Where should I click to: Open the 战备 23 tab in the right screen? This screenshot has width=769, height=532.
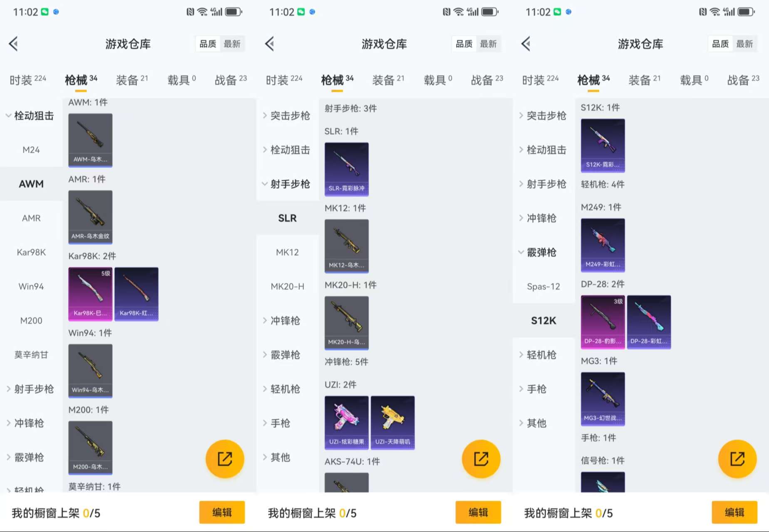[743, 80]
